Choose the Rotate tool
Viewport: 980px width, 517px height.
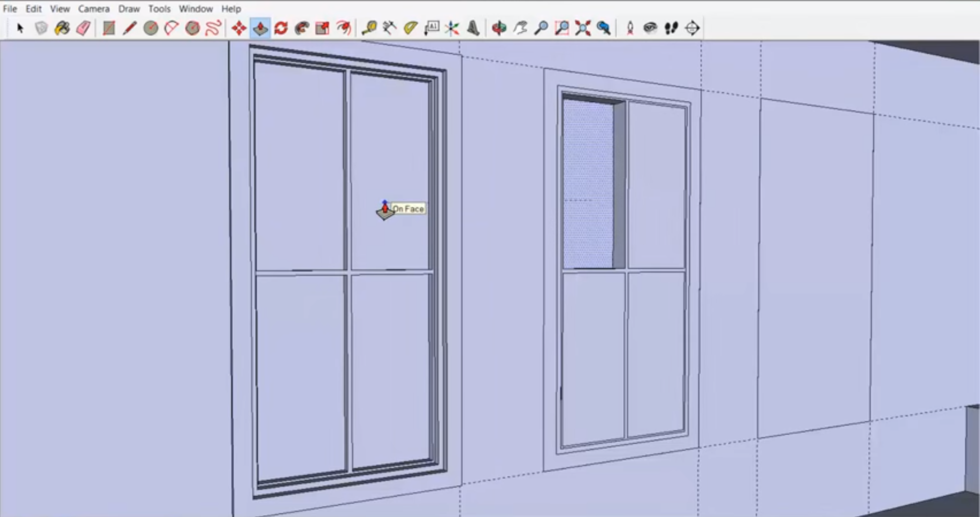[281, 28]
